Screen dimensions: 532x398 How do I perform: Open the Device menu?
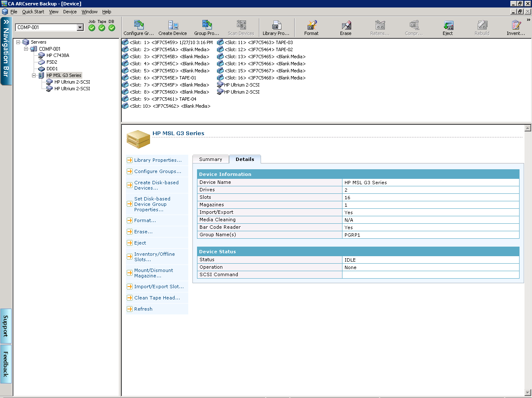point(70,12)
